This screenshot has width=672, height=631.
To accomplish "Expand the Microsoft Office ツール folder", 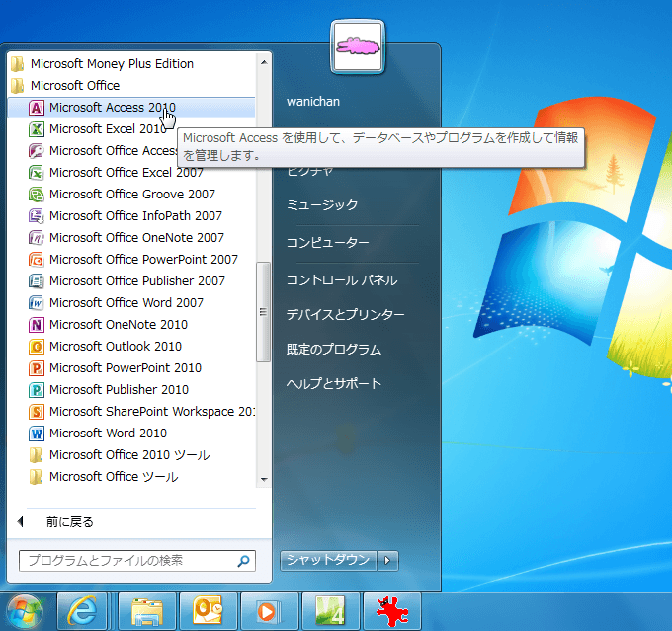I will 131,476.
